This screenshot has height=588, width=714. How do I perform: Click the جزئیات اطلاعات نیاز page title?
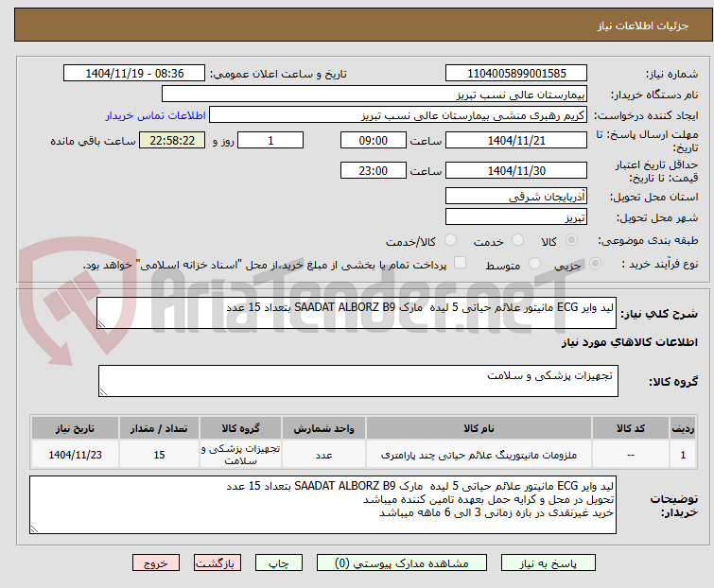click(x=642, y=26)
